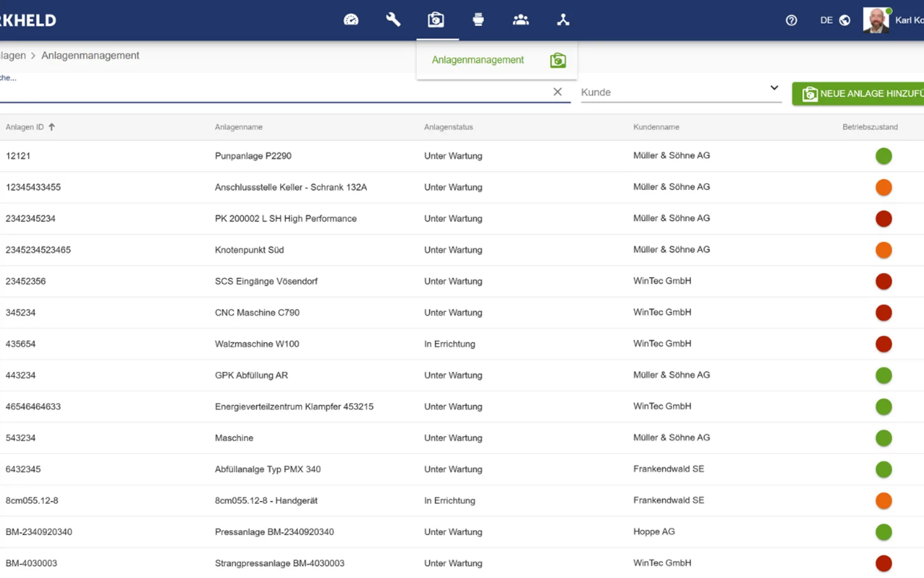Click the ascending sort arrow on Anlagen ID

(x=51, y=127)
